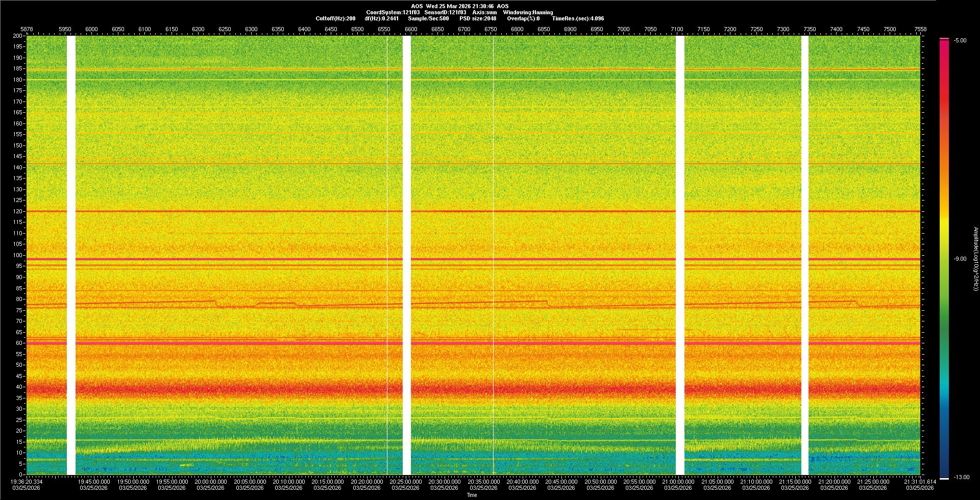The image size is (980, 500).
Task: Click the SensorID:121f03 header label
Action: pyautogui.click(x=445, y=12)
